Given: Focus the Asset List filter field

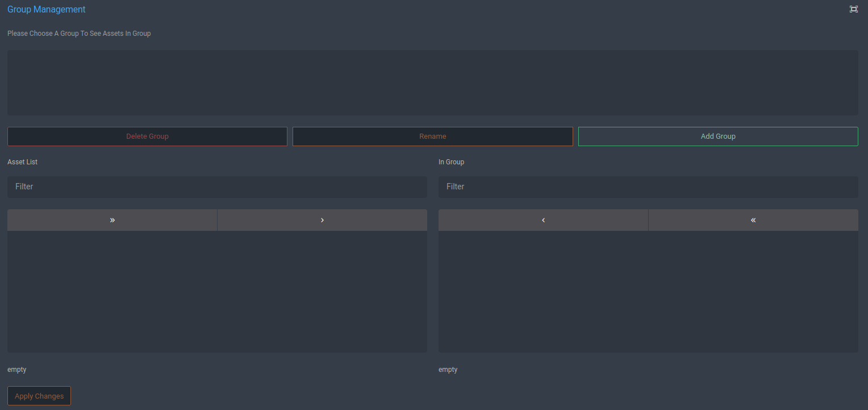Looking at the screenshot, I should pos(217,187).
